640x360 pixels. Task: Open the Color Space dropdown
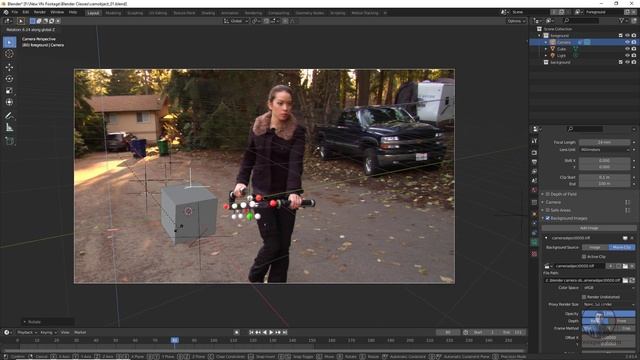[x=608, y=288]
